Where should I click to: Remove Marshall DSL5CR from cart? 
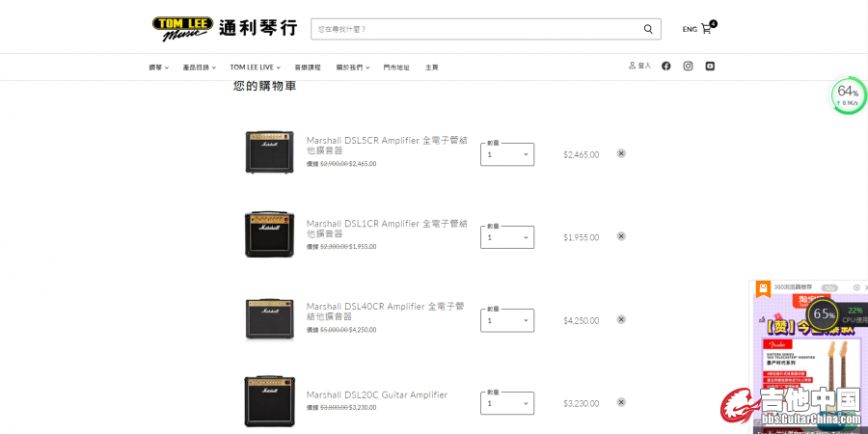point(621,153)
